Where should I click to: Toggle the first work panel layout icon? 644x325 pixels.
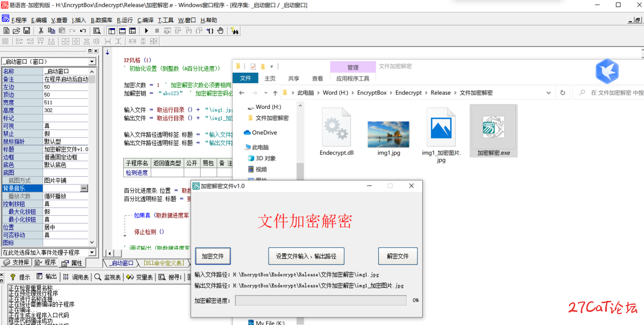point(112,31)
